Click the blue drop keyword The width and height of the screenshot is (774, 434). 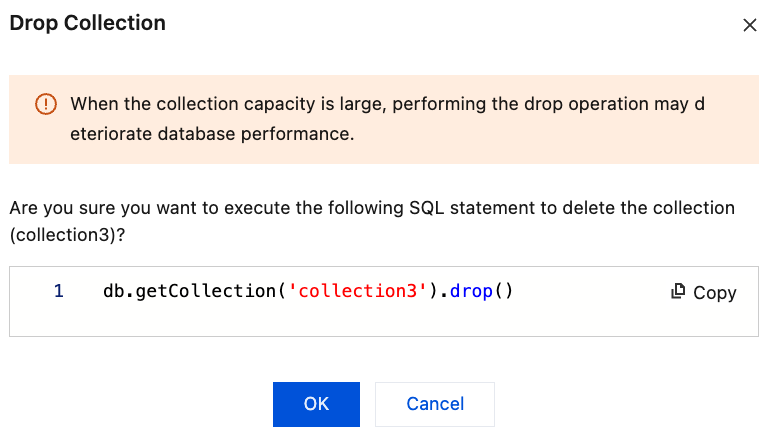point(471,291)
